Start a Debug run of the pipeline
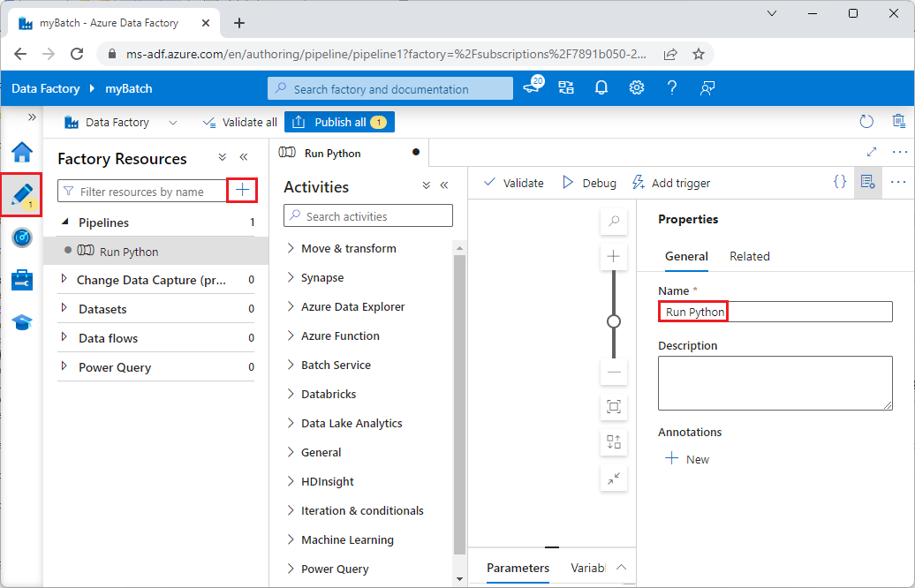 (x=588, y=183)
